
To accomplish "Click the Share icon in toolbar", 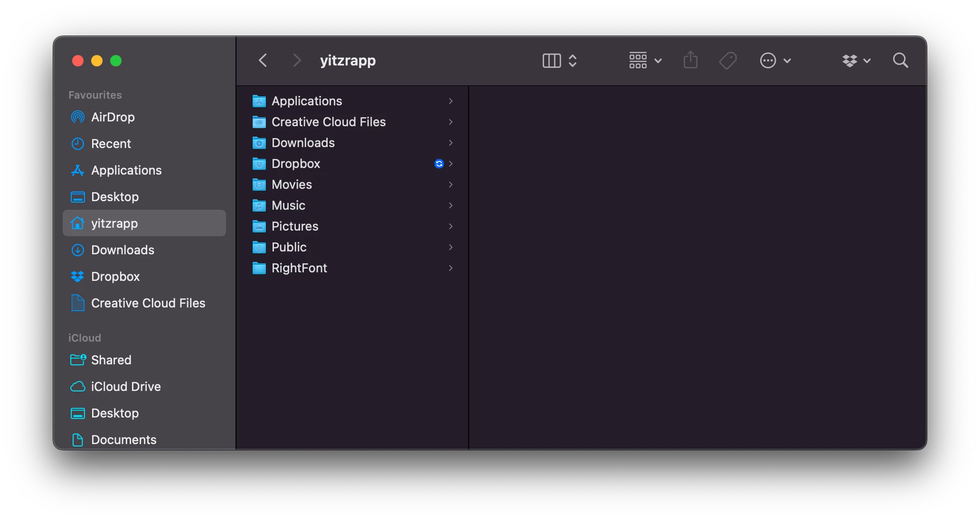I will tap(690, 60).
